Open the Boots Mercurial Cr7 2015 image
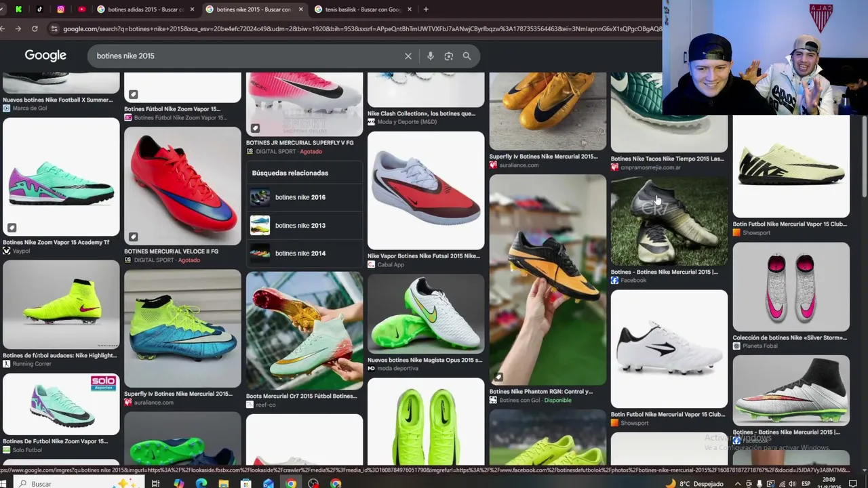 tap(304, 331)
